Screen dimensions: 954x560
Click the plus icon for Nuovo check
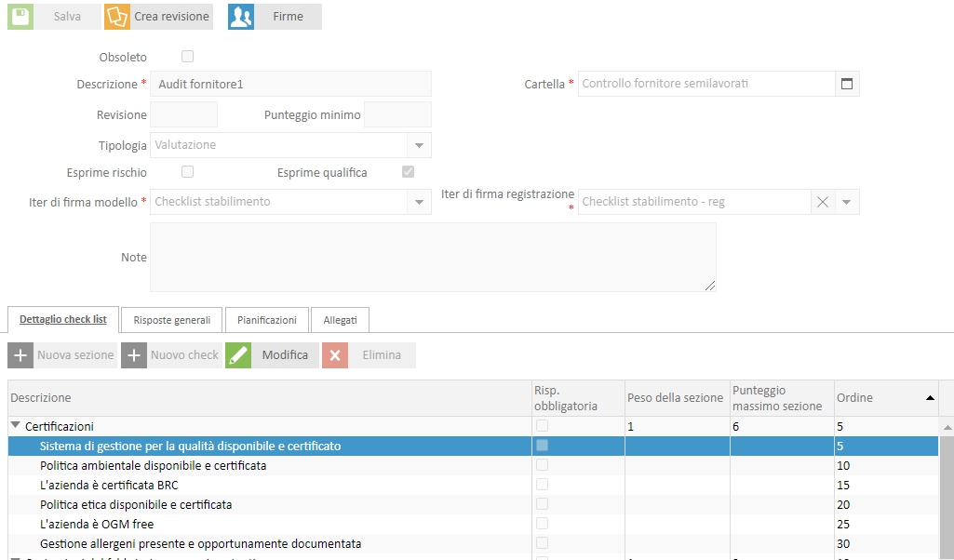click(x=134, y=355)
